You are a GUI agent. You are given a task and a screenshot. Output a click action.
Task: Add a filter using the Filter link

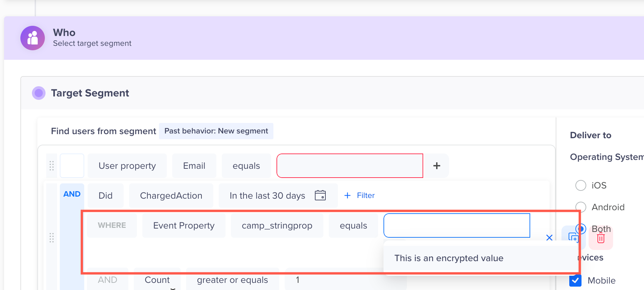(366, 195)
